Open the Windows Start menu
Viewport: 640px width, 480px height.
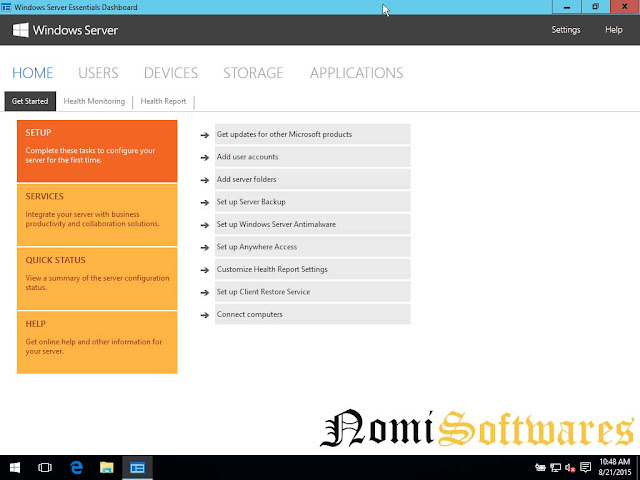pos(15,467)
